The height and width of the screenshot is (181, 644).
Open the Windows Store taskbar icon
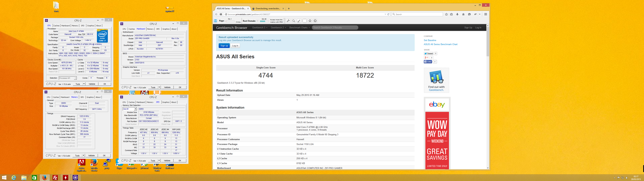click(x=34, y=178)
